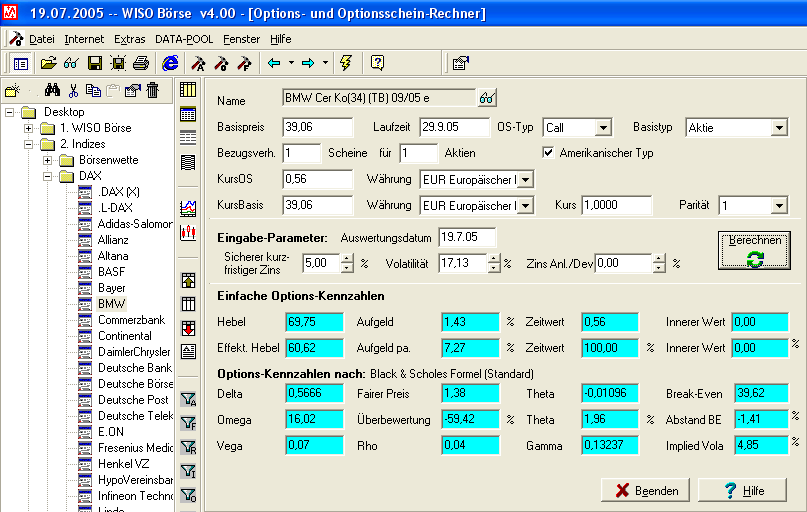Expand the 1. WISO Börse folder

(x=29, y=128)
